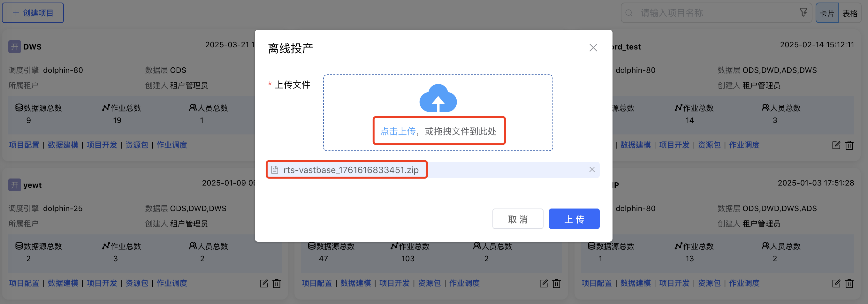Click the cloud upload icon
868x304 pixels.
(x=438, y=98)
